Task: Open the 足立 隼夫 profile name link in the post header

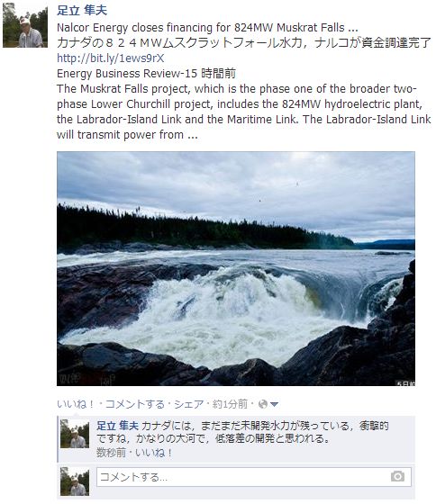Action: (x=82, y=10)
